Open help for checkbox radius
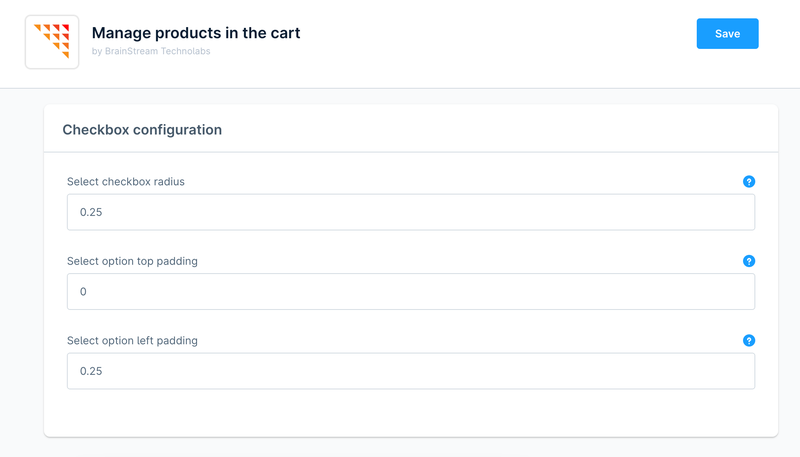 749,182
